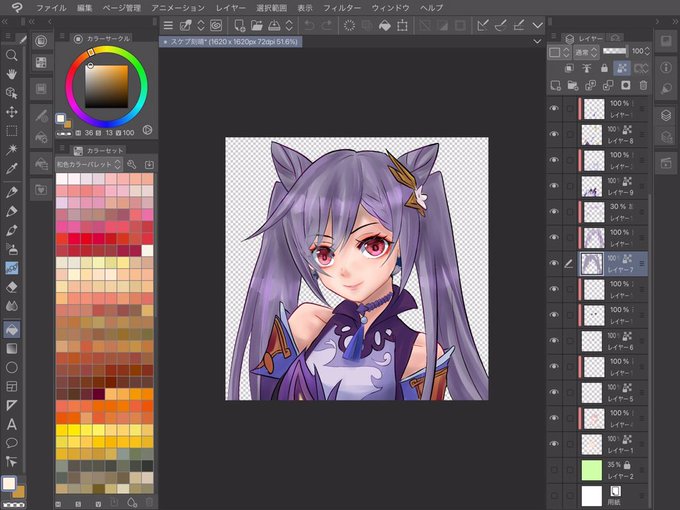
Task: Hide layer レイヤー 6 with its eye icon
Action: coord(554,340)
